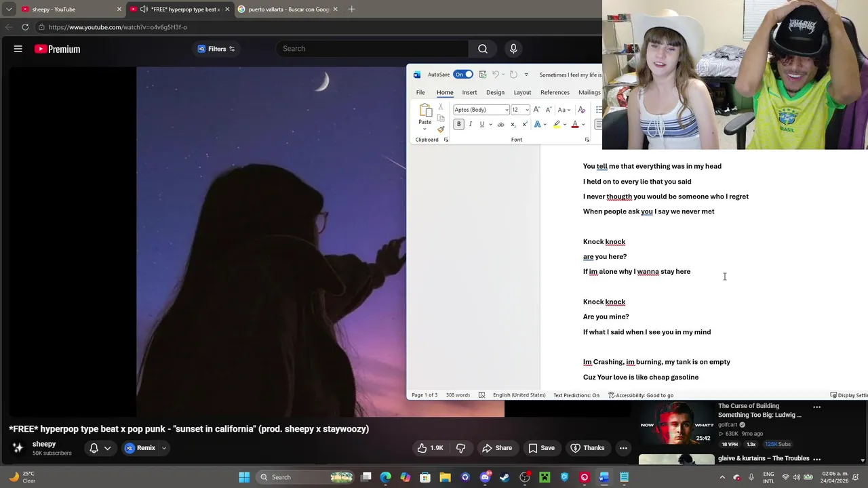Screen dimensions: 868x488
Task: Click the Save icon in Word's quick access bar
Action: (483, 75)
